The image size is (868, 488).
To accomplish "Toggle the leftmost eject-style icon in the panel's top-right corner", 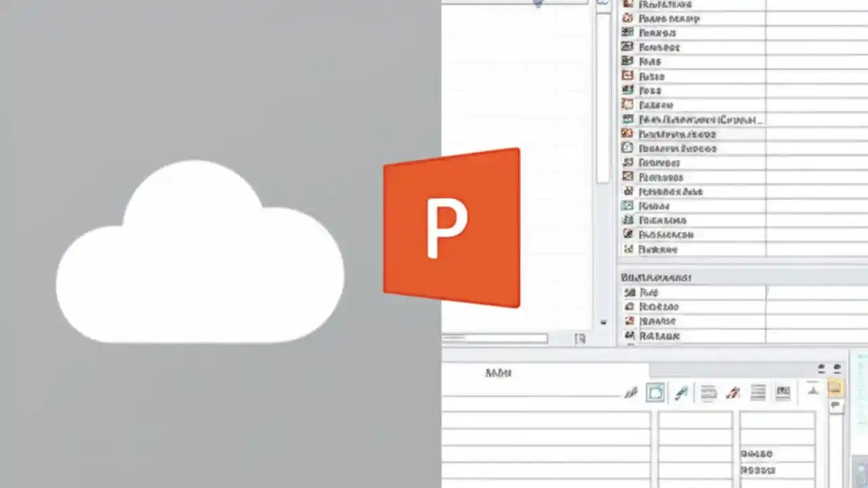I will pos(821,368).
